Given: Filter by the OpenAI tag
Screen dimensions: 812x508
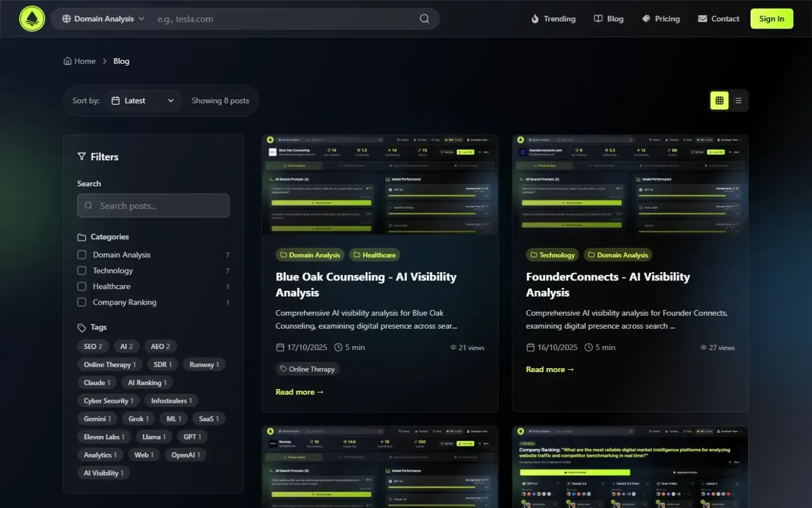Looking at the screenshot, I should tap(186, 455).
